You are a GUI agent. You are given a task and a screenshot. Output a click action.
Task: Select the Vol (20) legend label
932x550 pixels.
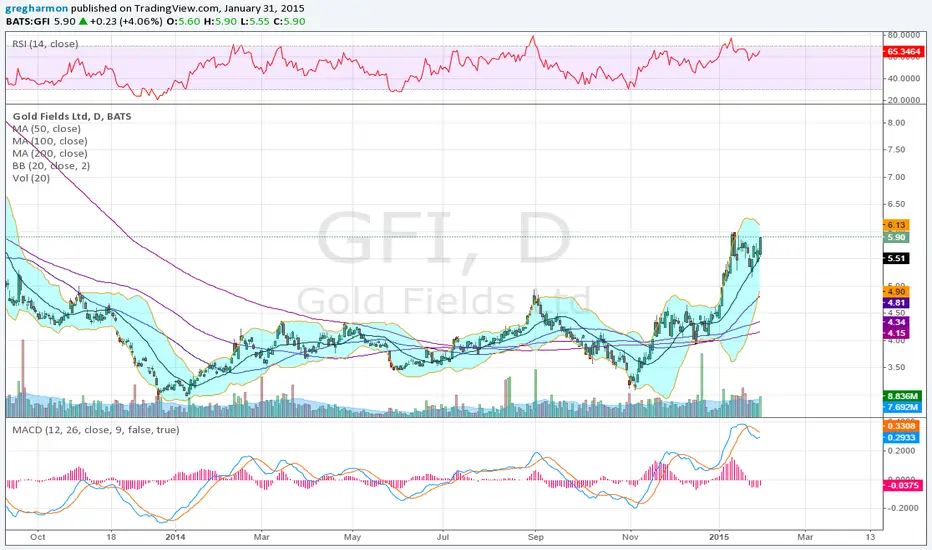tap(32, 178)
